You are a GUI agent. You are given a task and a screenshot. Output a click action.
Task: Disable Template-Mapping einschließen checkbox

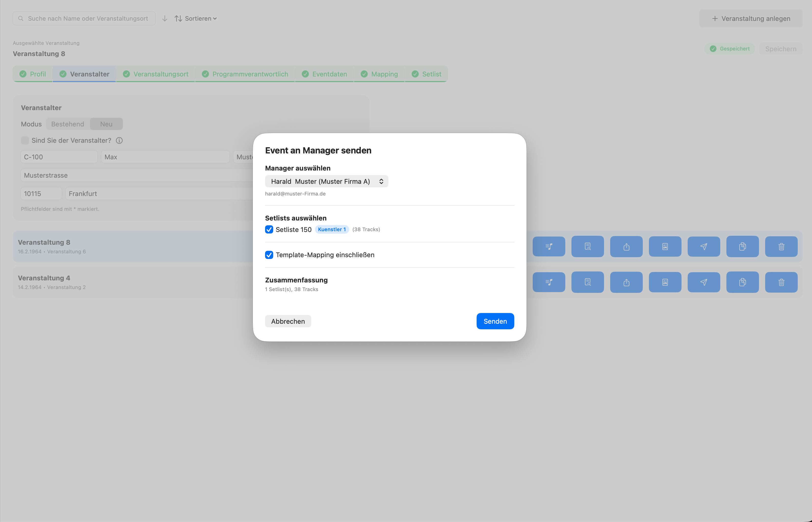(x=269, y=255)
